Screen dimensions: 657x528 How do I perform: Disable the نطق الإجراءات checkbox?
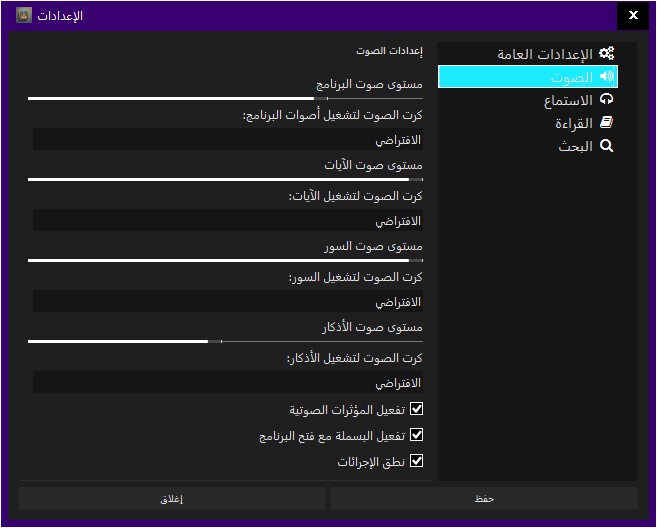(416, 461)
